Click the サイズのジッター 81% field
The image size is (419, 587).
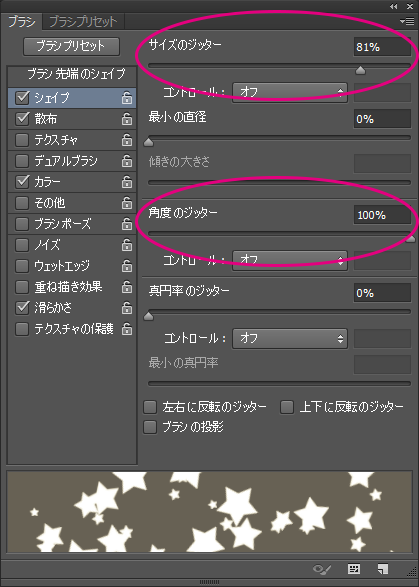382,47
